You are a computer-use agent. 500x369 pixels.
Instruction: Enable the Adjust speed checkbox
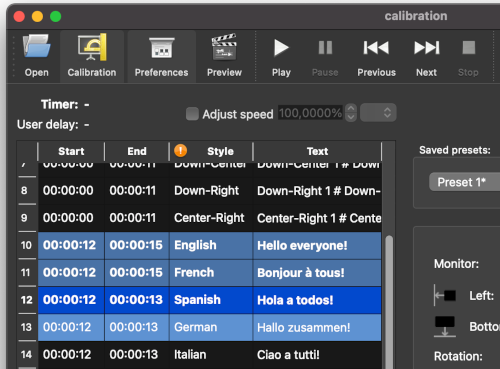coord(192,114)
